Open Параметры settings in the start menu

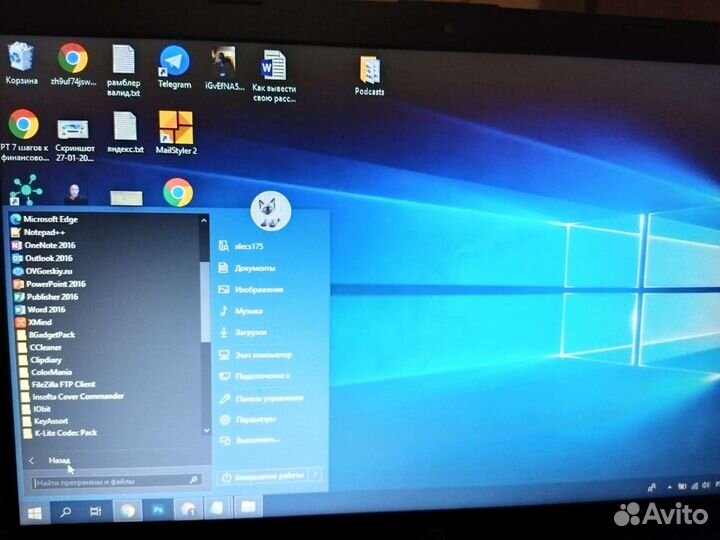tap(248, 419)
